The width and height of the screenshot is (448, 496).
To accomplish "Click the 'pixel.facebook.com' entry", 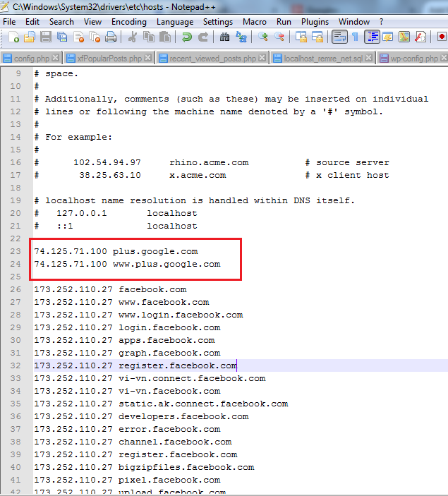I will [169, 480].
